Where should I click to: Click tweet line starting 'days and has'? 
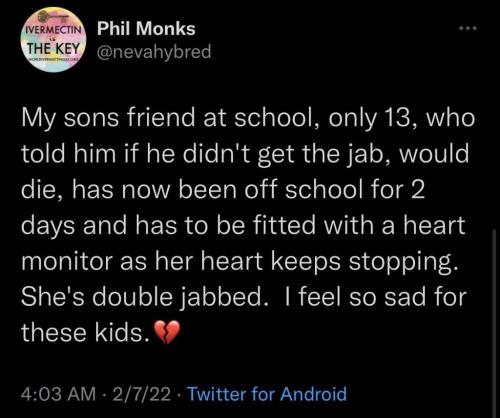[x=243, y=226]
